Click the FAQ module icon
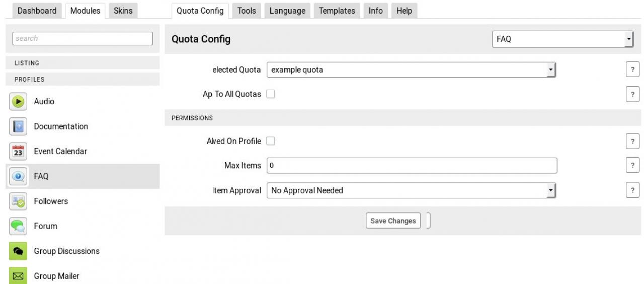Viewport: 644px width, 284px height. (18, 176)
